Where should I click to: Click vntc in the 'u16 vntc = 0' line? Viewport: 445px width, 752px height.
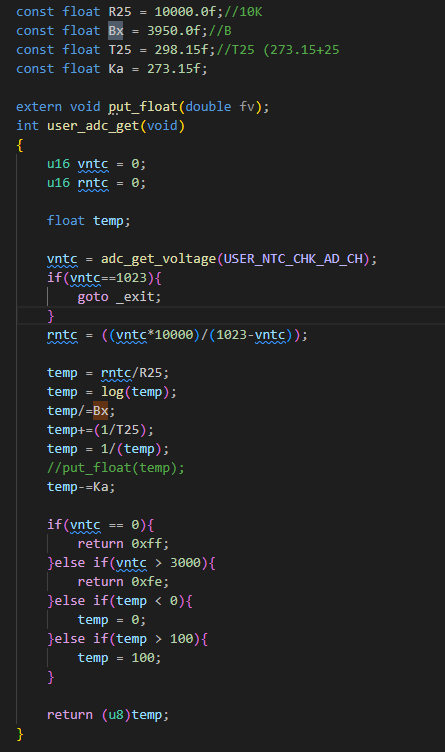click(93, 164)
